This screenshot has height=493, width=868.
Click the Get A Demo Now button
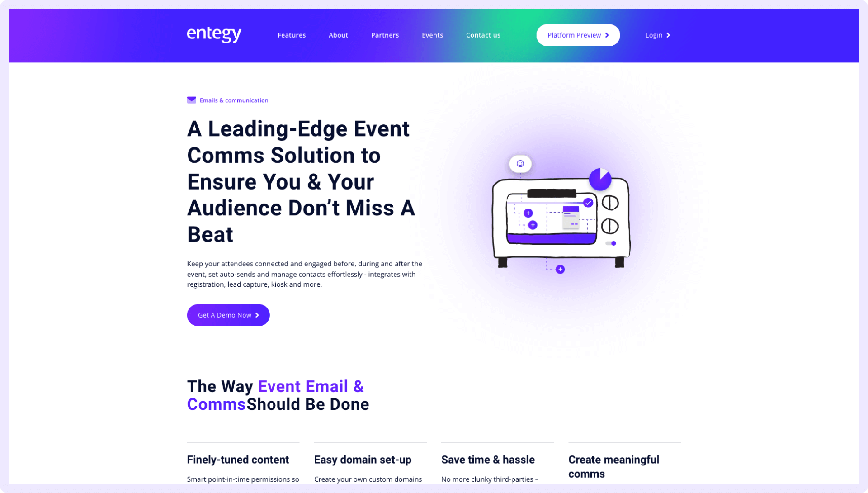point(228,315)
